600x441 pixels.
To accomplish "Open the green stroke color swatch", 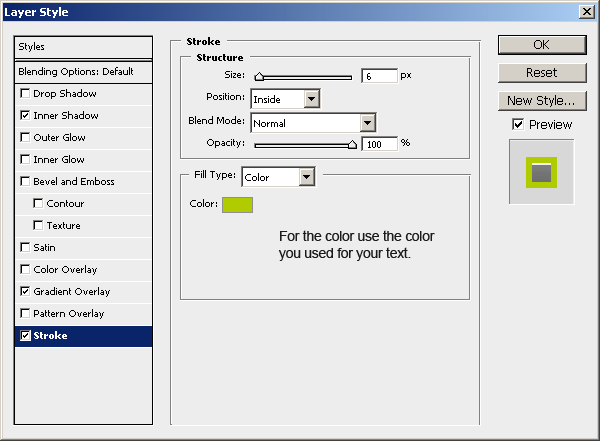I will point(237,205).
